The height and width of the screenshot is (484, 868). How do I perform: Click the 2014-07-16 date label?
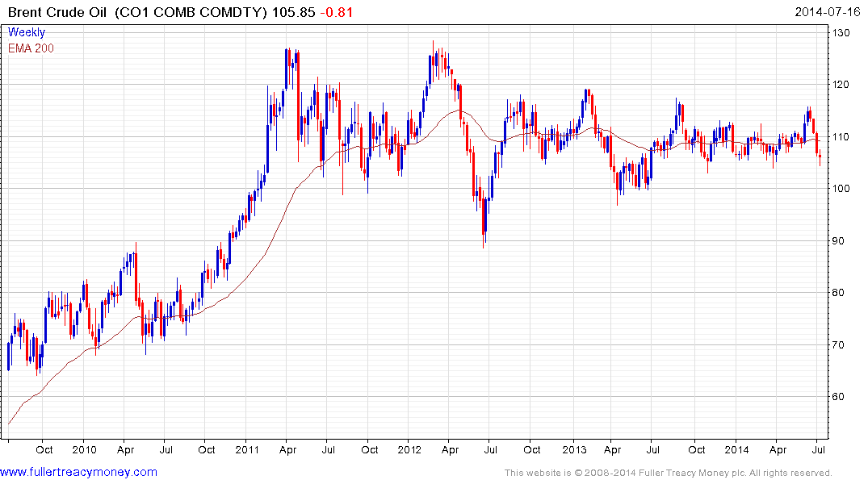(827, 12)
